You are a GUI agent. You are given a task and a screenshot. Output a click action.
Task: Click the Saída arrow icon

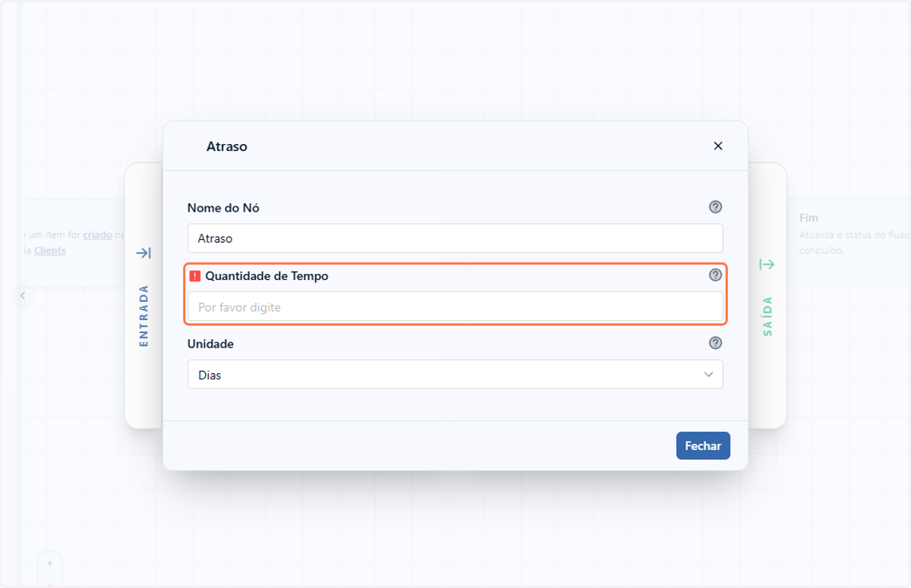pyautogui.click(x=767, y=264)
